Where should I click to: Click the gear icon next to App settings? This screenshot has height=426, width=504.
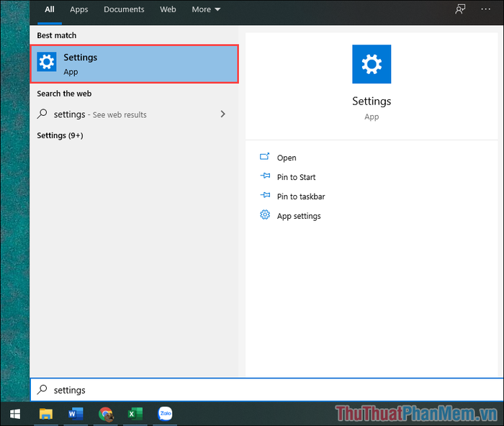[x=265, y=214]
